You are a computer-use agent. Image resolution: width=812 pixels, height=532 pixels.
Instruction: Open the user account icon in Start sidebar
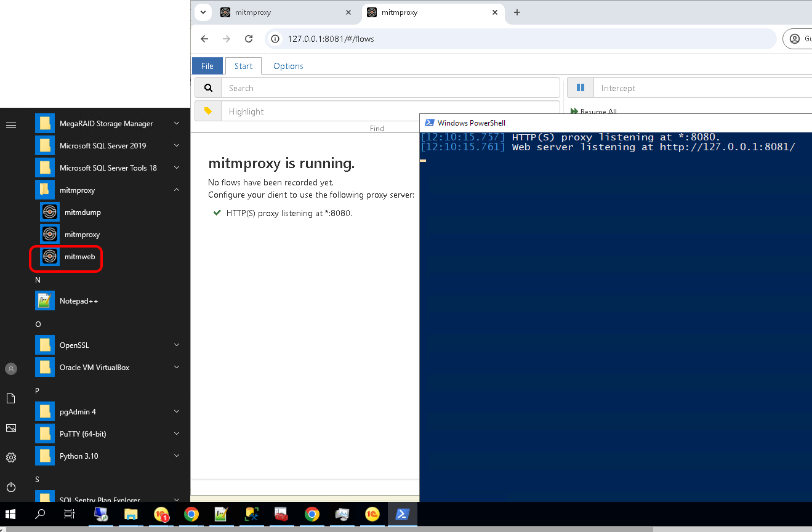point(11,369)
